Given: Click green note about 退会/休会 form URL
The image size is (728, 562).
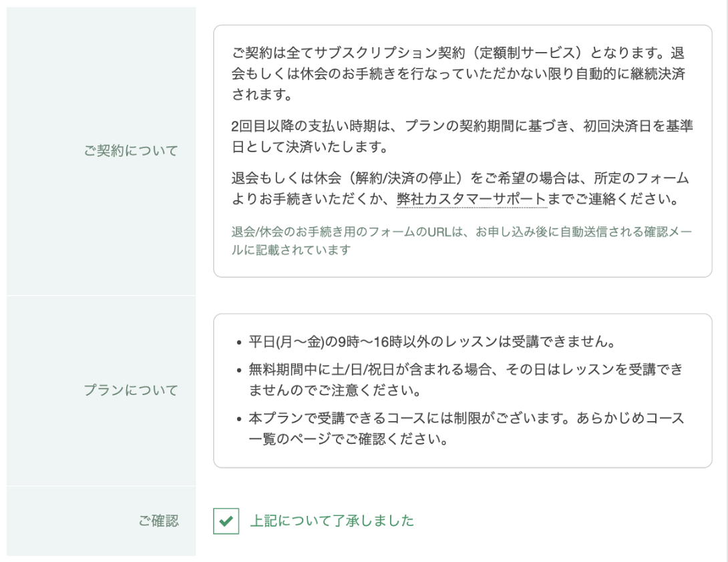Looking at the screenshot, I should (462, 240).
